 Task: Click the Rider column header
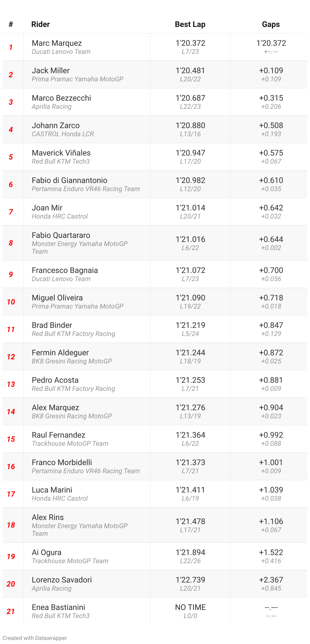(x=40, y=24)
